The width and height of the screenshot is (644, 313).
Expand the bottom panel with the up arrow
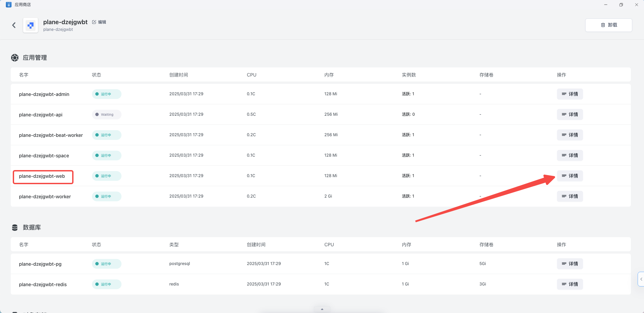(x=322, y=309)
